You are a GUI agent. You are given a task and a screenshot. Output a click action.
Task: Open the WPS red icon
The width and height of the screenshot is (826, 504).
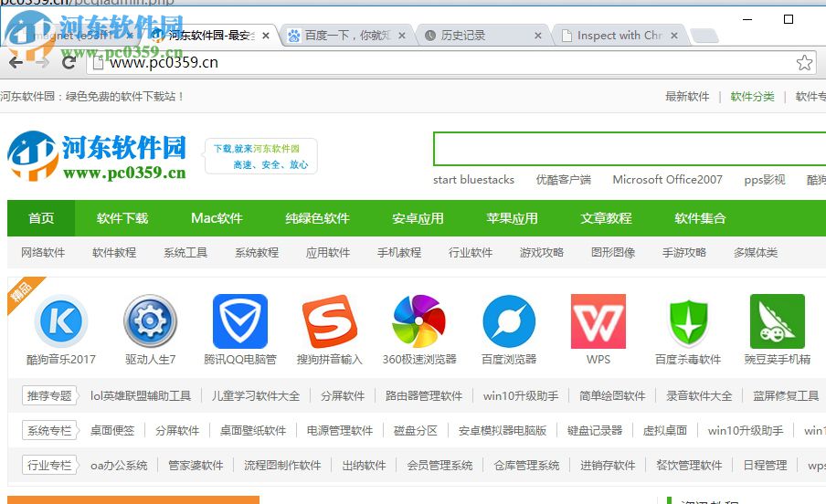tap(598, 320)
